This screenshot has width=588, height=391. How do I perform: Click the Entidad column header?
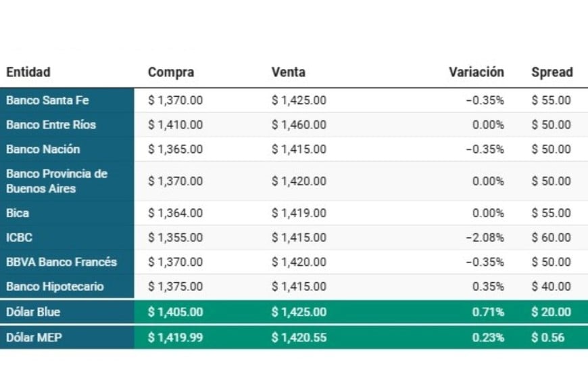coord(28,72)
